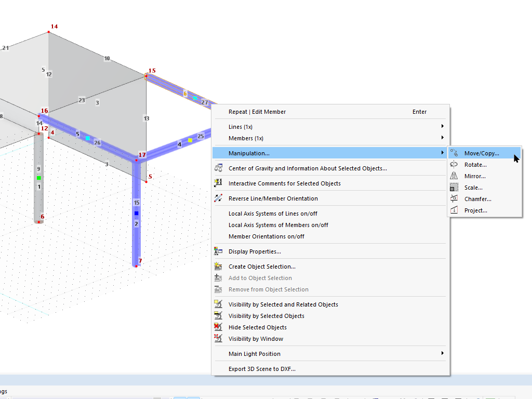Screen dimensions: 532x399
Task: Click node 14 in the model
Action: 49,32
